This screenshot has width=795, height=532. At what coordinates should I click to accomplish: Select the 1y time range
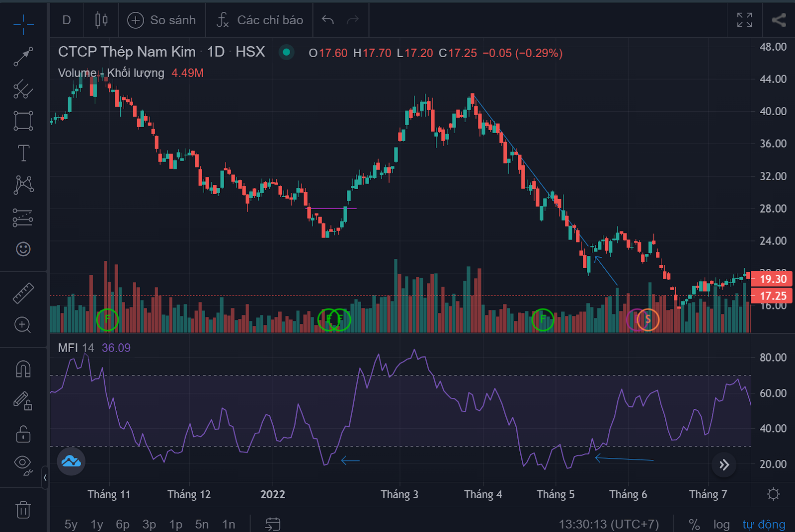click(97, 524)
